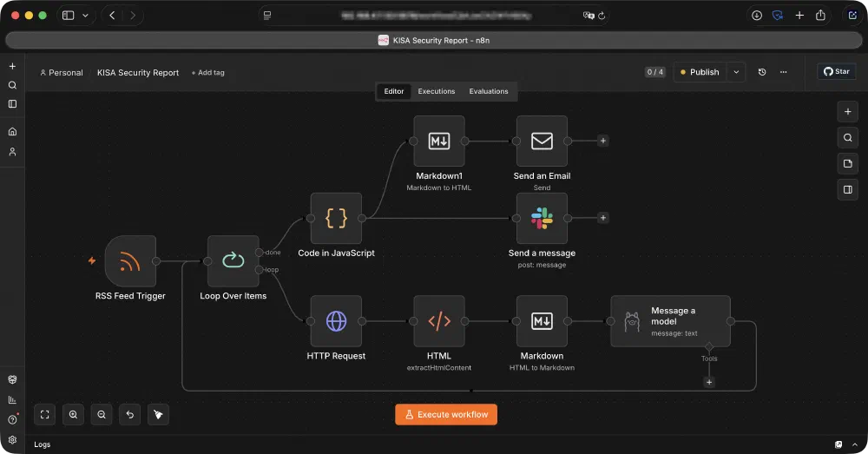Click the Publish button
868x454 pixels.
pos(700,72)
